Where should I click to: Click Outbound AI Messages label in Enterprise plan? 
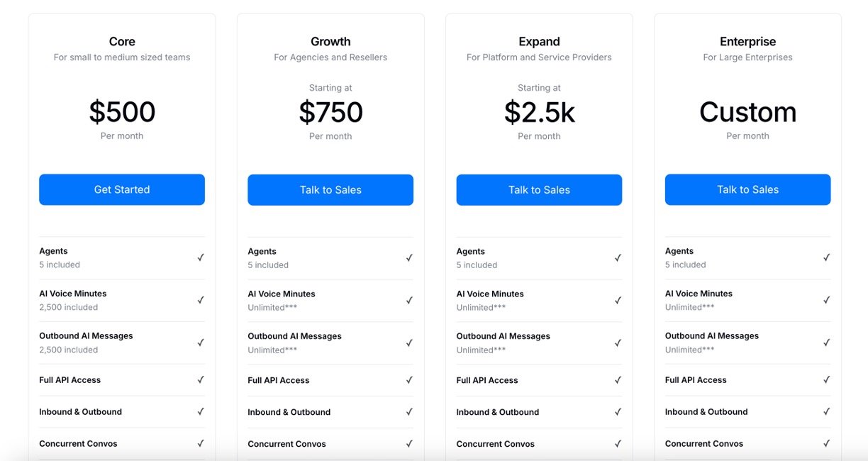(711, 335)
